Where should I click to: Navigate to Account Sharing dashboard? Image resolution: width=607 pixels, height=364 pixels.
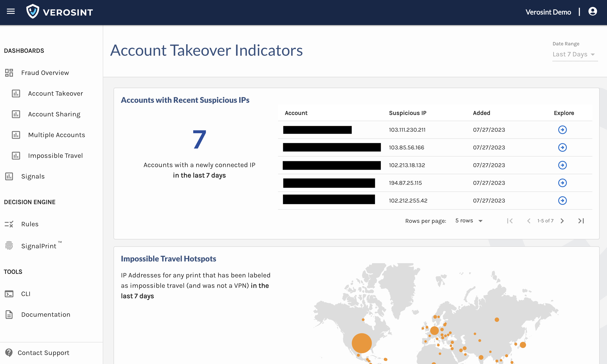pos(54,114)
